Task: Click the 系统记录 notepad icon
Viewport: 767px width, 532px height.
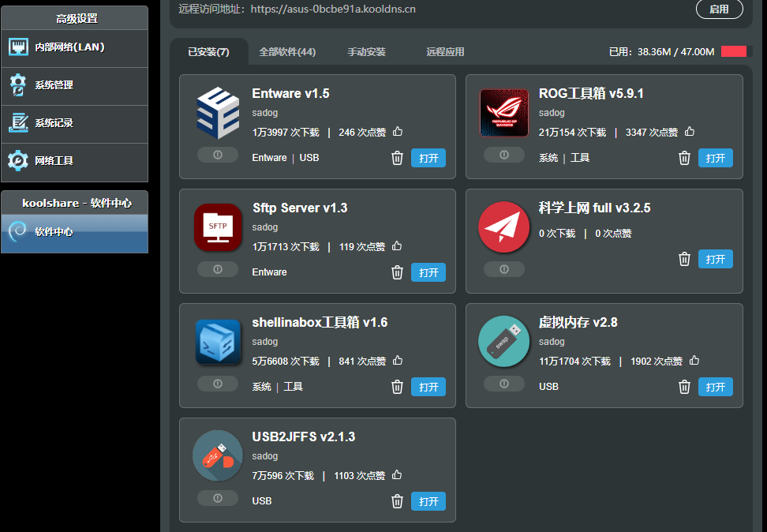Action: click(18, 122)
